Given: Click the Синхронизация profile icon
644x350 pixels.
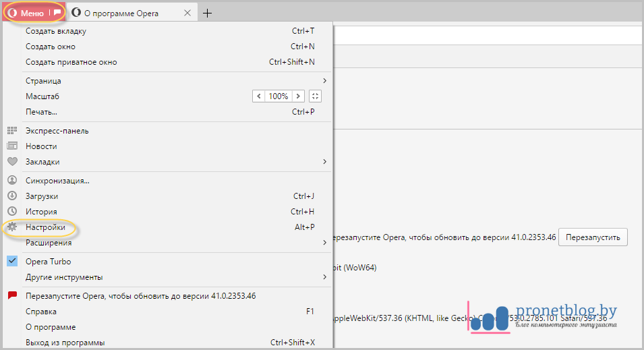Looking at the screenshot, I should point(12,180).
